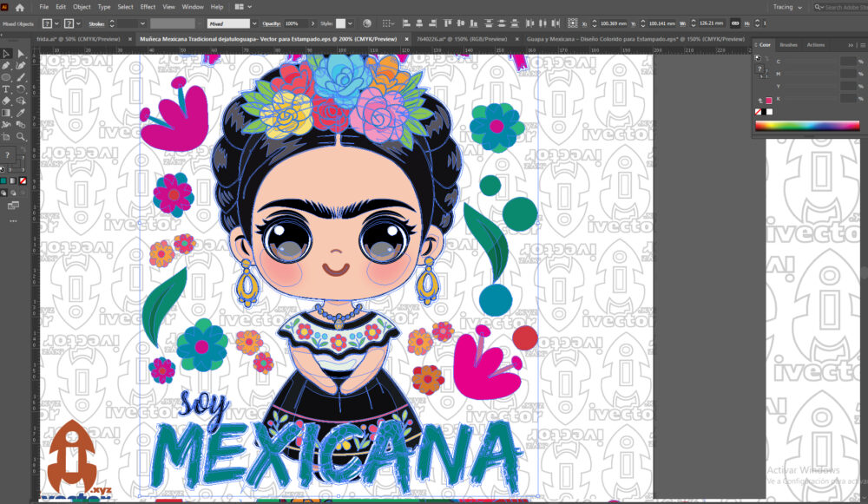868x504 pixels.
Task: Click the reference point locator grid
Action: pos(572,23)
